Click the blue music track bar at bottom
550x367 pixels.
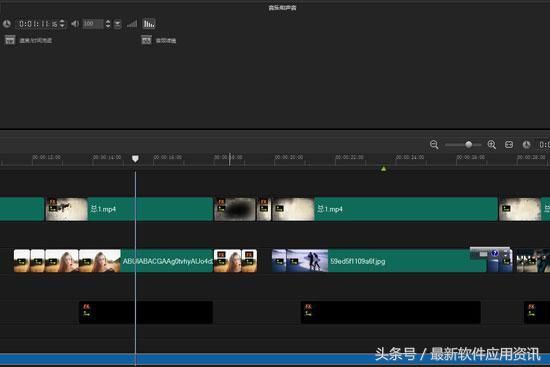[x=275, y=359]
